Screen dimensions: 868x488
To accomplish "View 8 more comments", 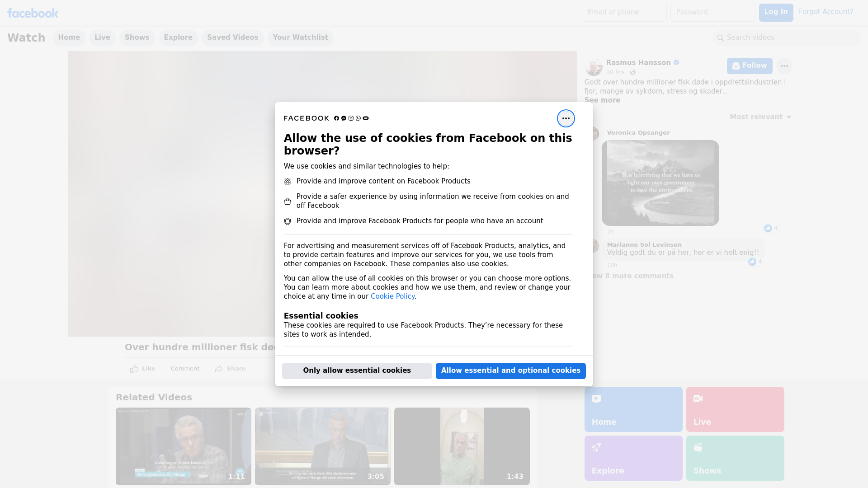I will (x=632, y=276).
